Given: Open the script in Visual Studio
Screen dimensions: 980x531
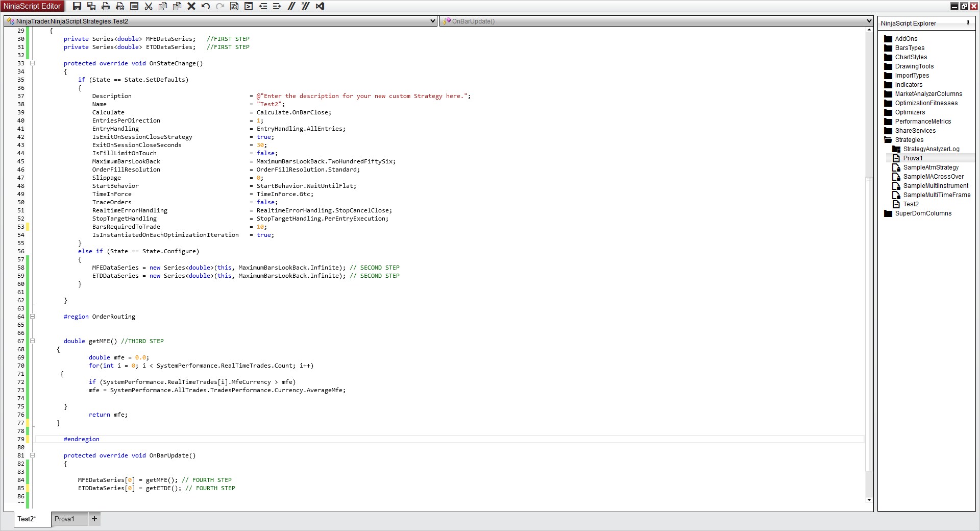Looking at the screenshot, I should tap(320, 6).
